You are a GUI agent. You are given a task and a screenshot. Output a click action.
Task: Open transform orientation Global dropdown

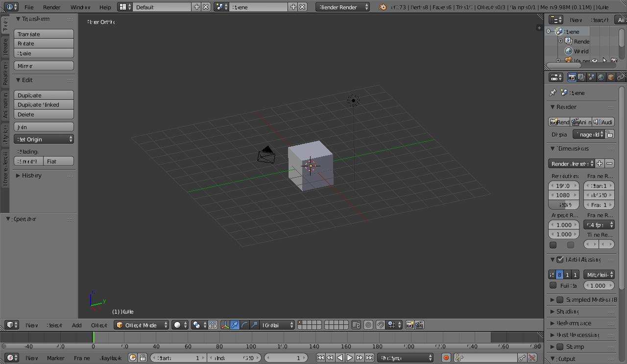tap(277, 325)
